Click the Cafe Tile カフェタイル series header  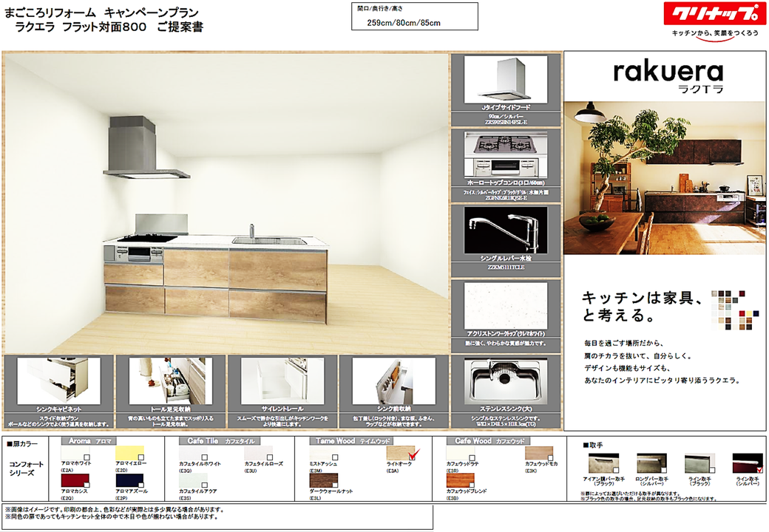coord(220,441)
